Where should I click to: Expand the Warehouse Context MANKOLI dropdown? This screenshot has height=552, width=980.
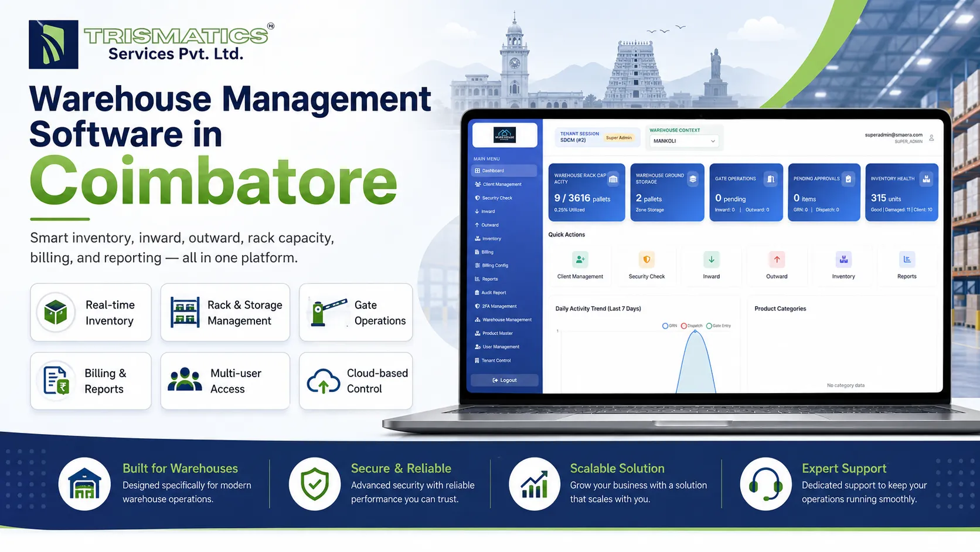pyautogui.click(x=684, y=141)
